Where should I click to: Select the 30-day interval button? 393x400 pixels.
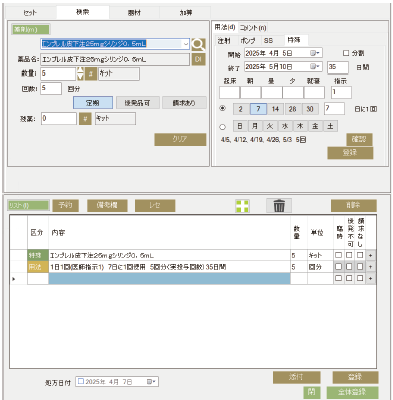pos(310,109)
